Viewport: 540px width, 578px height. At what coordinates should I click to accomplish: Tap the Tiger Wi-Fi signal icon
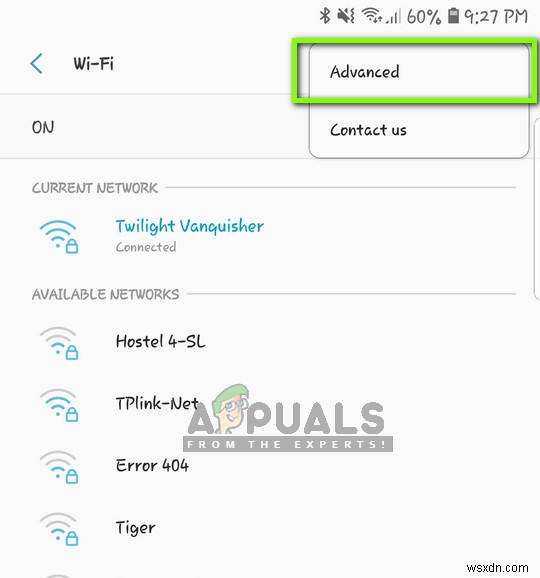coord(59,529)
